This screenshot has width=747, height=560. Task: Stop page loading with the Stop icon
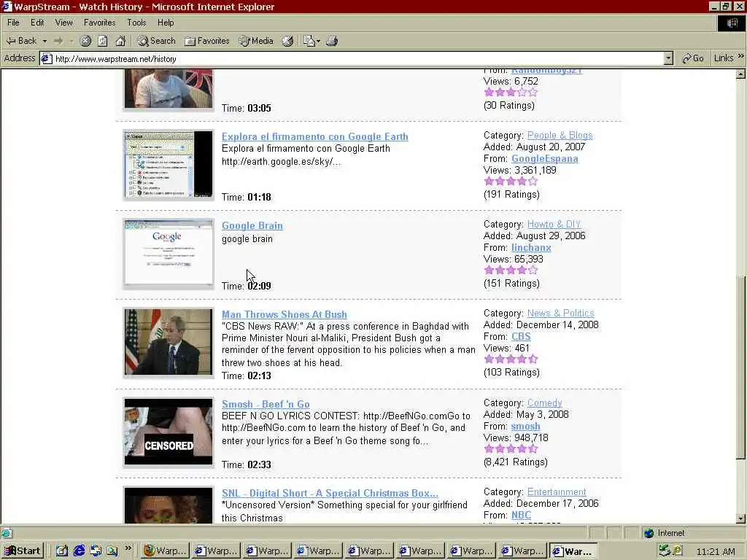click(85, 41)
